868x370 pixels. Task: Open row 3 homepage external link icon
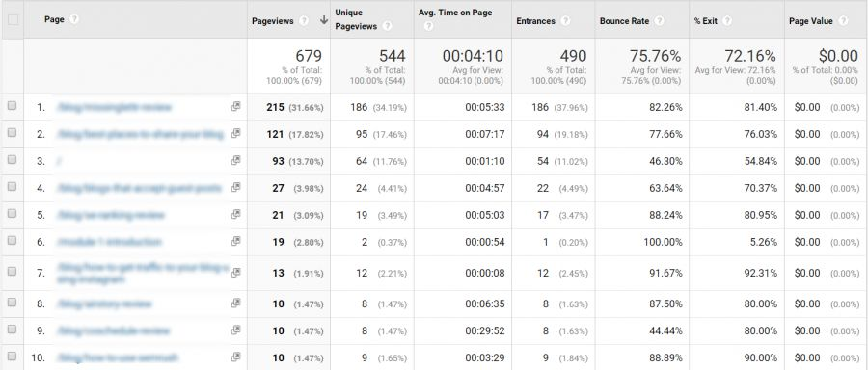point(235,160)
